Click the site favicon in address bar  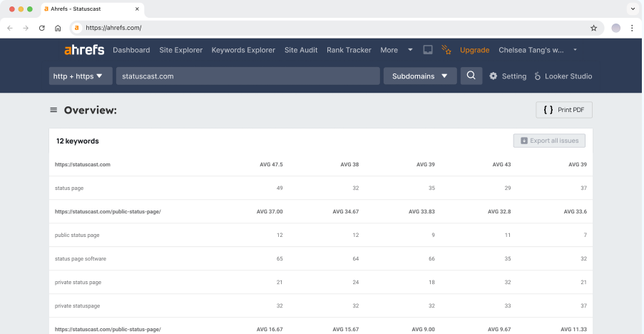point(76,28)
